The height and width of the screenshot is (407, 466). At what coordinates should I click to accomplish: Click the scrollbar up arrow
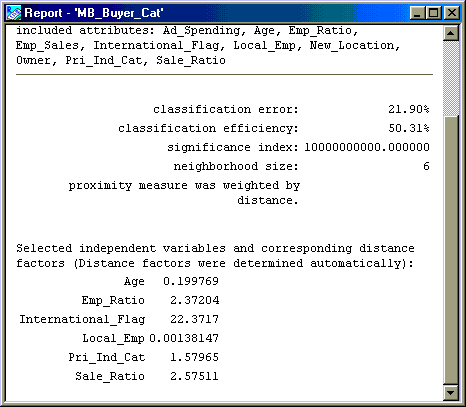(451, 33)
